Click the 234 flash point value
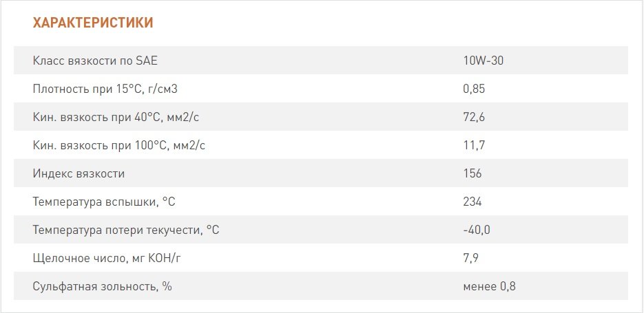 [472, 202]
